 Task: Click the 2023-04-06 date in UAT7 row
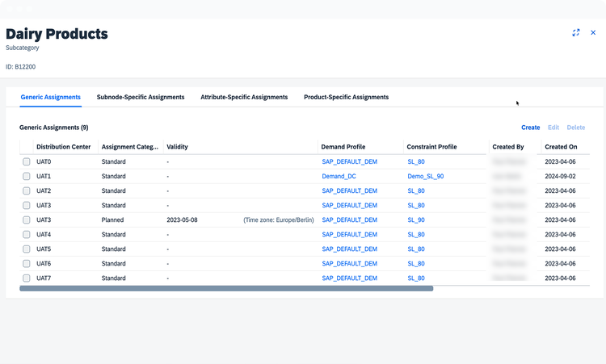pyautogui.click(x=560, y=278)
